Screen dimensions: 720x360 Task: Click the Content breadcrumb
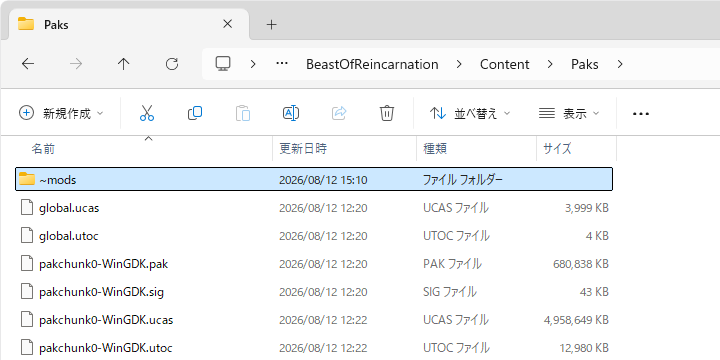point(505,64)
